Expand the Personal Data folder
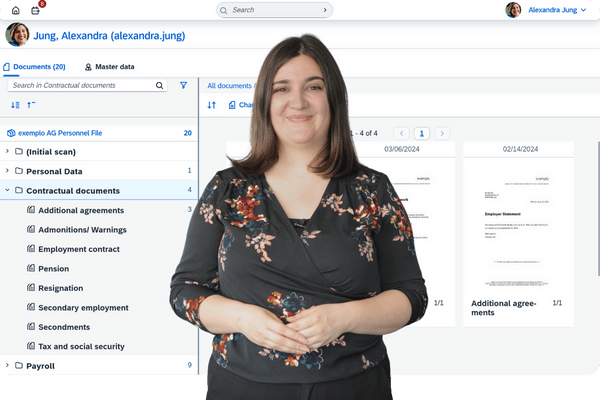600x400 pixels. [x=7, y=171]
